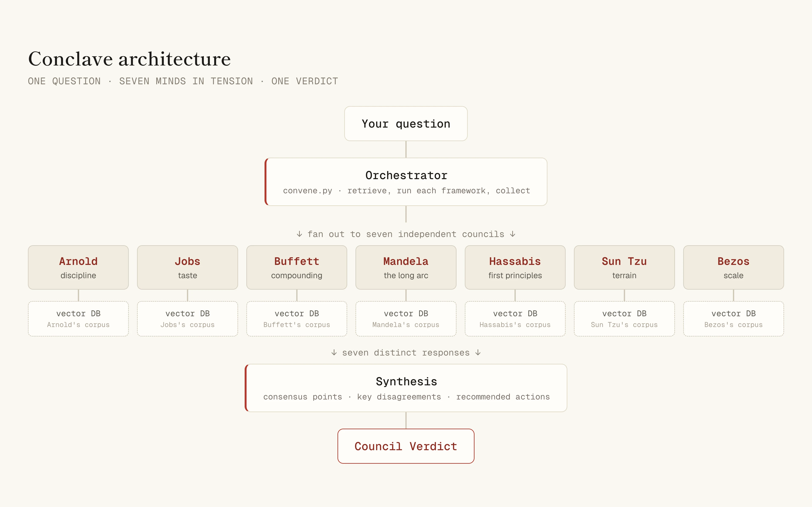
Task: Select Hassabis's corpus vector DB box
Action: tap(515, 319)
